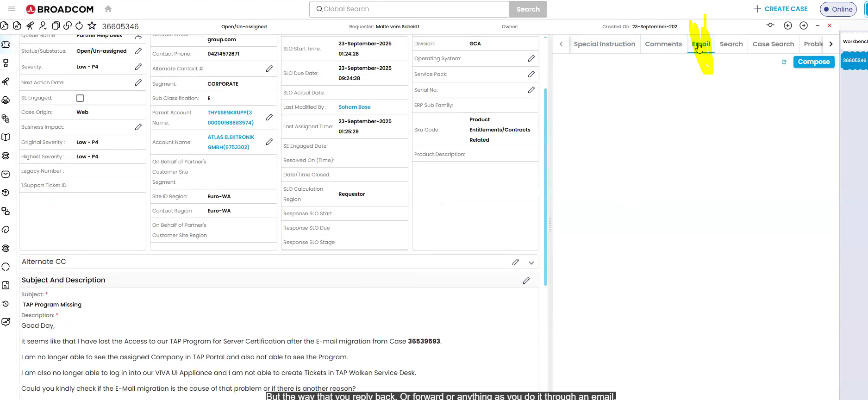
Task: Click the telescope icon in case toolbar
Action: pos(30,26)
